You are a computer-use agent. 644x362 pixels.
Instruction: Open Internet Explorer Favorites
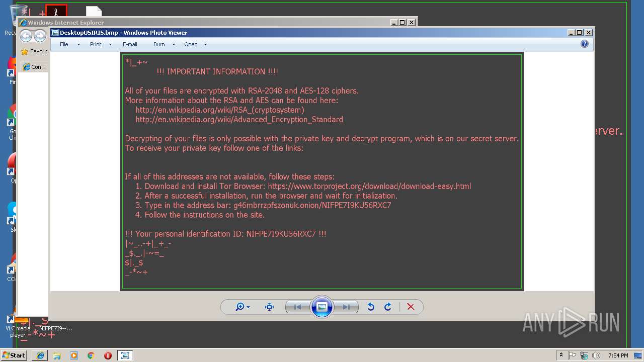34,51
